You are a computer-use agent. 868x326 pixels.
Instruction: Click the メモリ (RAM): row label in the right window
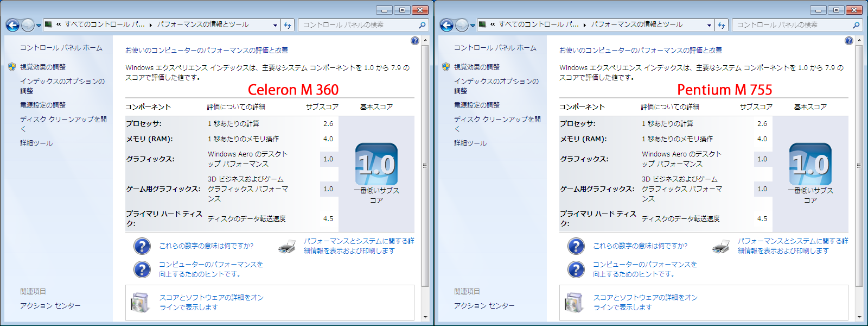(583, 139)
